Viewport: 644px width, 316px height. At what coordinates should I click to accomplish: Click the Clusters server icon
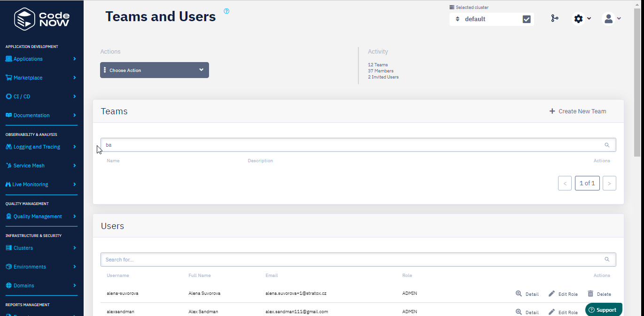(9, 248)
